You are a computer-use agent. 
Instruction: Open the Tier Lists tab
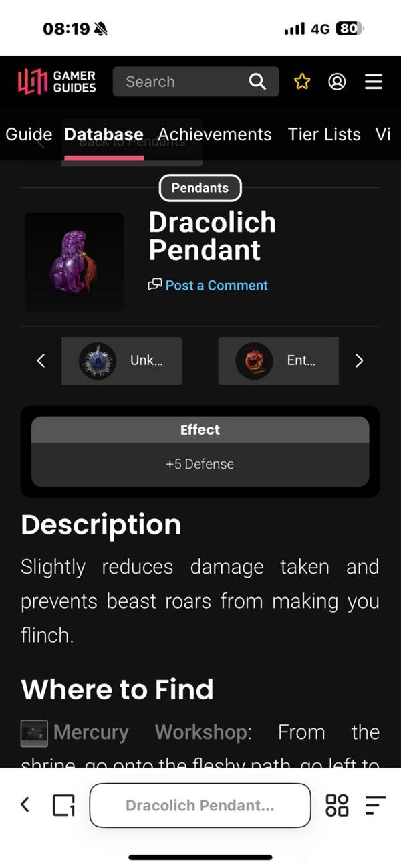coord(324,134)
